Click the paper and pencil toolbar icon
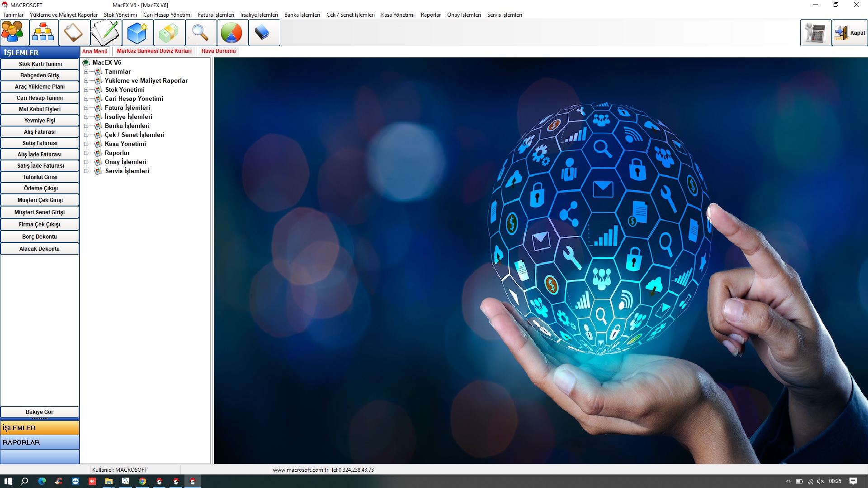This screenshot has width=868, height=488. [x=105, y=33]
